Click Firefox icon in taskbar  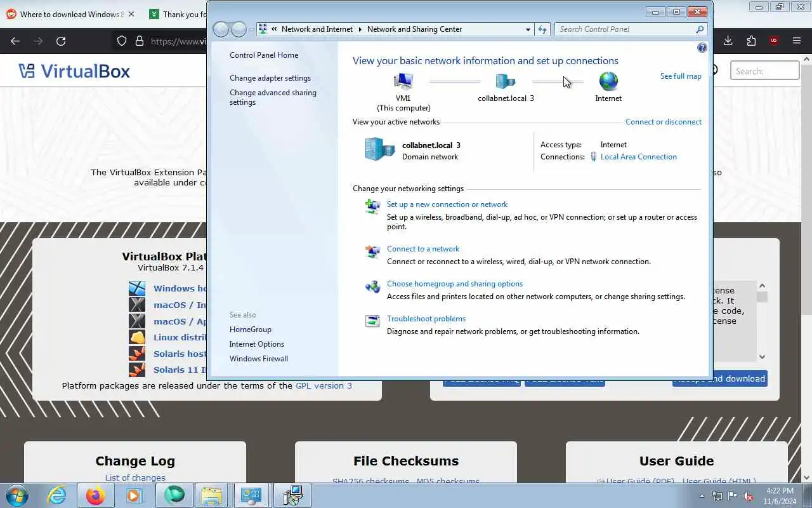pos(96,495)
